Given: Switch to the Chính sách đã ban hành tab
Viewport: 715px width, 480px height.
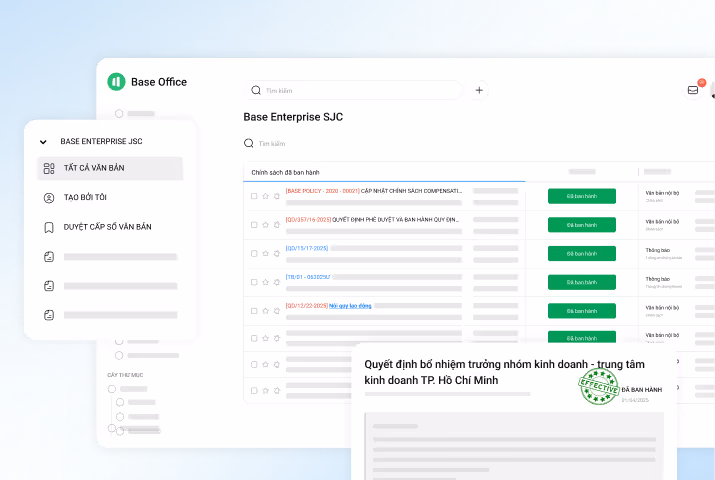Looking at the screenshot, I should (285, 172).
